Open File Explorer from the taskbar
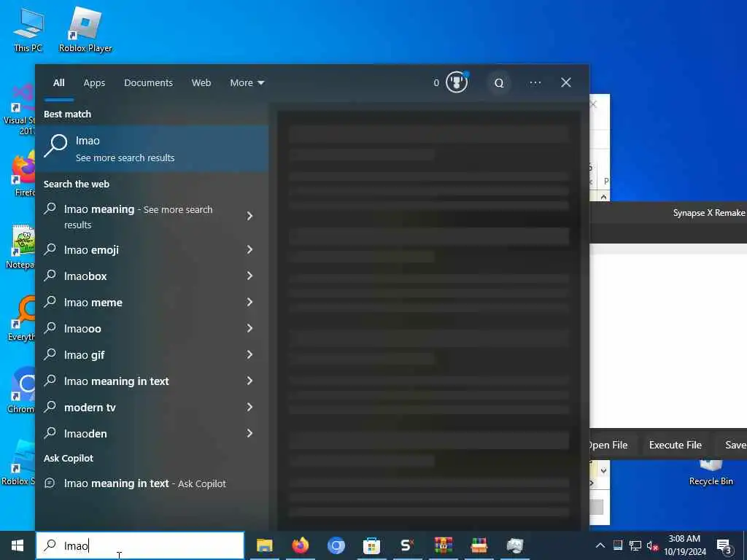 coord(264,545)
